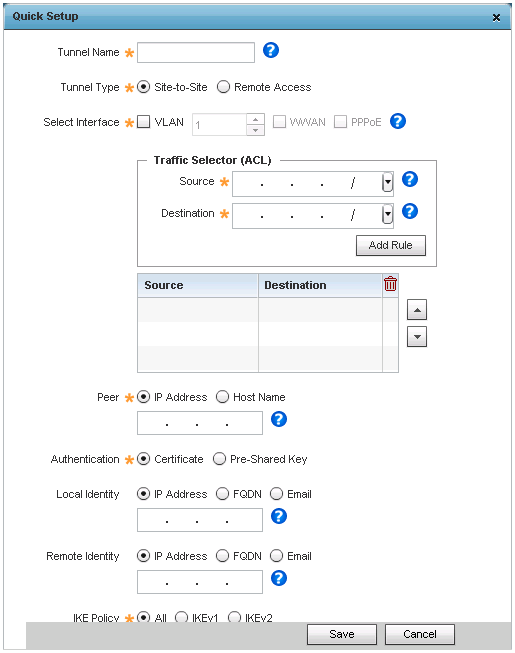
Task: Click the Add Rule button
Action: pyautogui.click(x=391, y=245)
